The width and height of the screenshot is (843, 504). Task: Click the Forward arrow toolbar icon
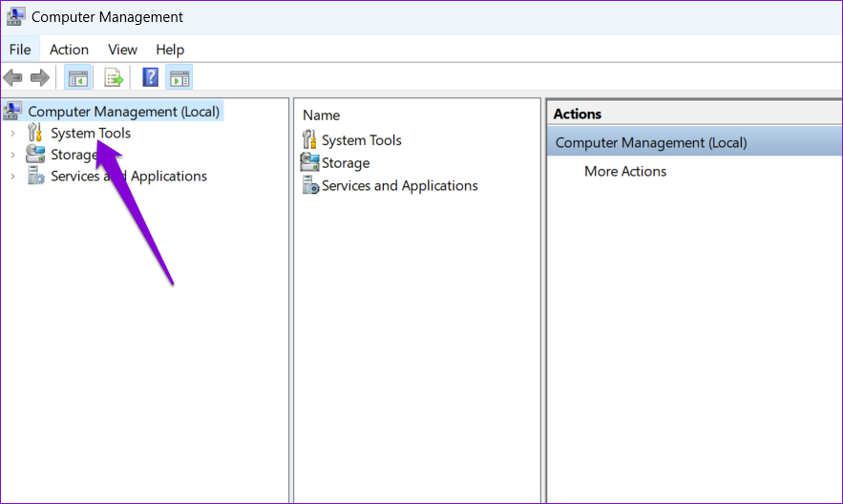(x=40, y=78)
